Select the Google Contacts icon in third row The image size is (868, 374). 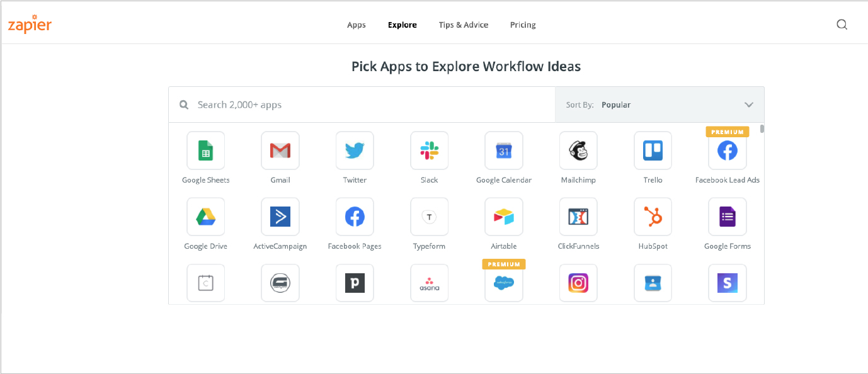653,283
